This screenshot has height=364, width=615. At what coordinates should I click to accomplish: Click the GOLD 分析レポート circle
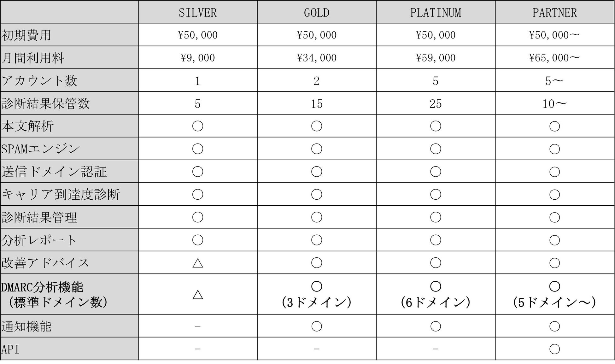(316, 240)
